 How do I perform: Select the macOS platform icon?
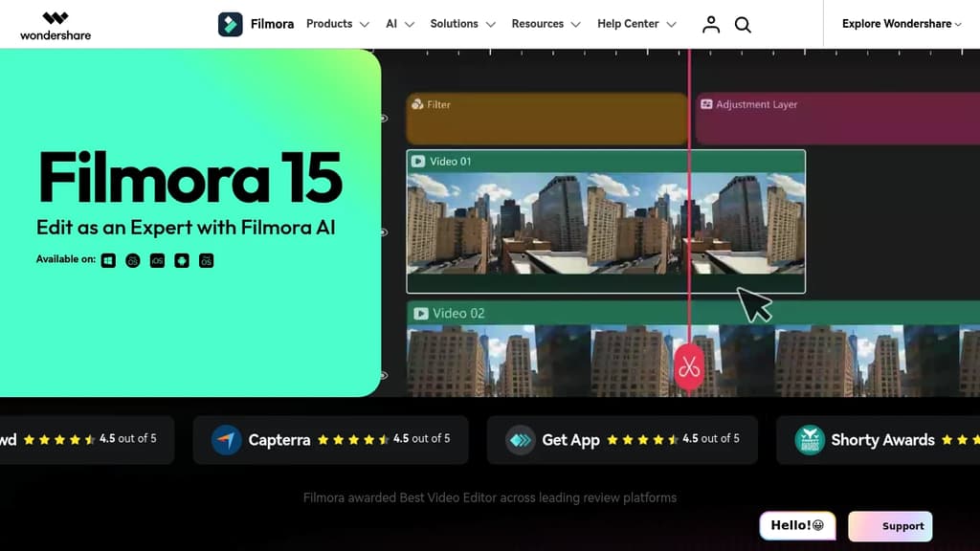(x=132, y=260)
